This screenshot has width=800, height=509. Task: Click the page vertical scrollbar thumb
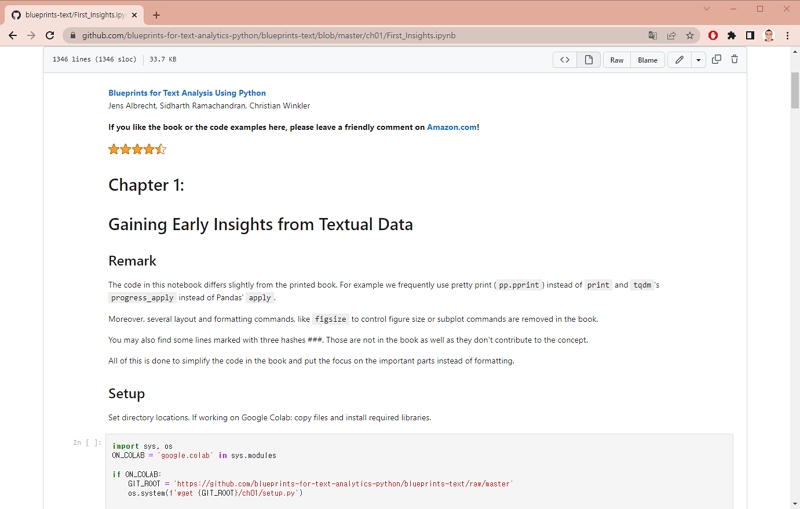point(794,90)
